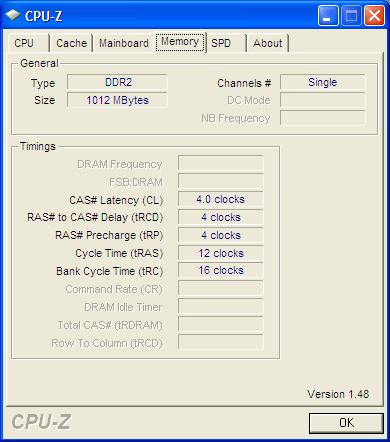Click the 4.0 clocks CAS latency value
Screen dimensions: 390x442
[x=221, y=199]
